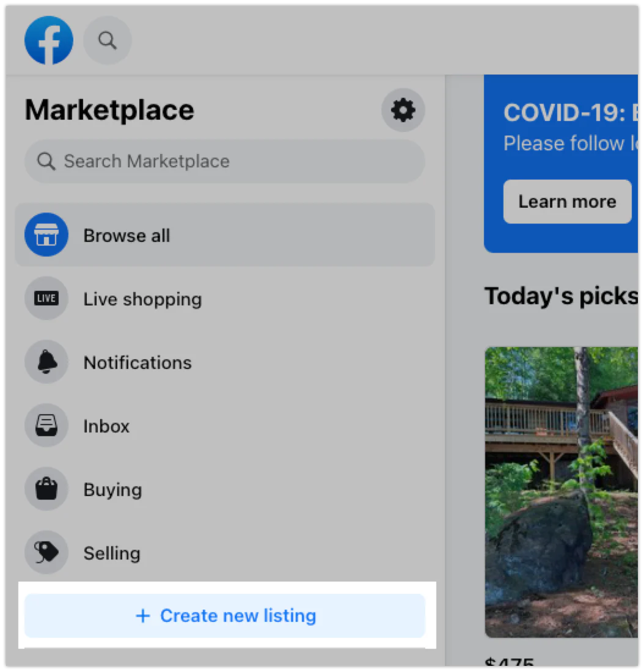Focus the Search Marketplace input field
644x672 pixels.
pos(225,161)
